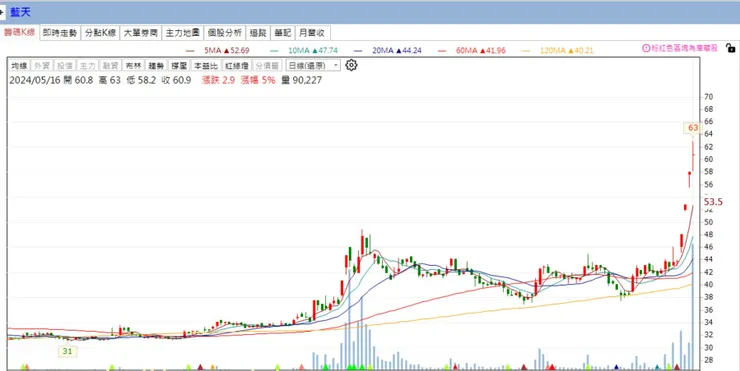Screen dimensions: 740x371
Task: Click the 70 price axis label
Action: pos(708,97)
